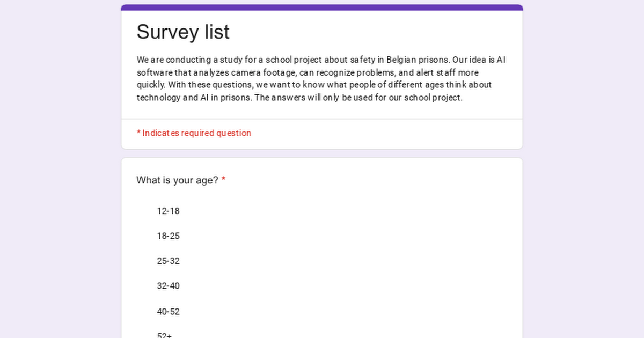644x338 pixels.
Task: Click the "Survey list" form title
Action: pyautogui.click(x=183, y=32)
